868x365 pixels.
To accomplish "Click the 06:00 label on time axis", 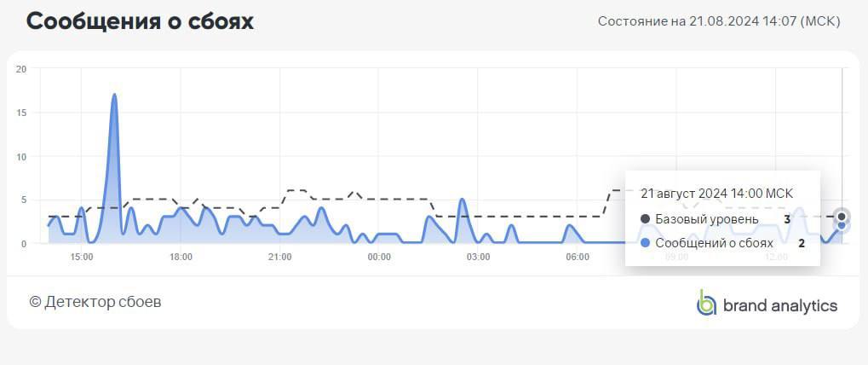I will (578, 257).
